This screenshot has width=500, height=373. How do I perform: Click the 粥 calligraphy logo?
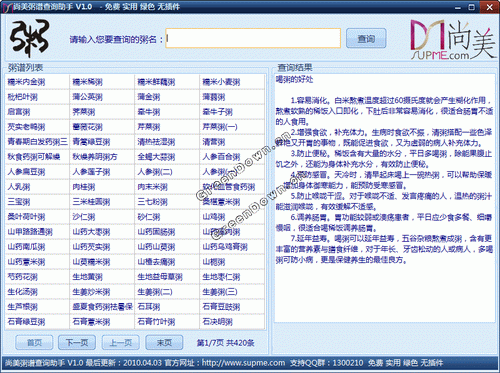pyautogui.click(x=30, y=38)
